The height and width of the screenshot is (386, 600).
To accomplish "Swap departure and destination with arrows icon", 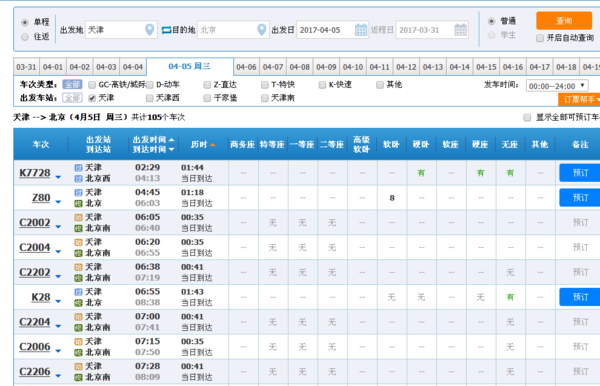I will pos(166,30).
